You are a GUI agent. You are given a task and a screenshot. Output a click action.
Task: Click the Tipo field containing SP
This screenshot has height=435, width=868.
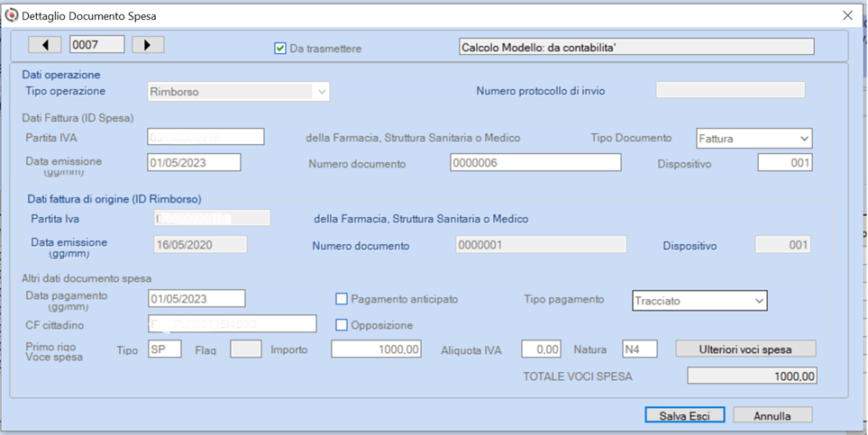pos(165,349)
